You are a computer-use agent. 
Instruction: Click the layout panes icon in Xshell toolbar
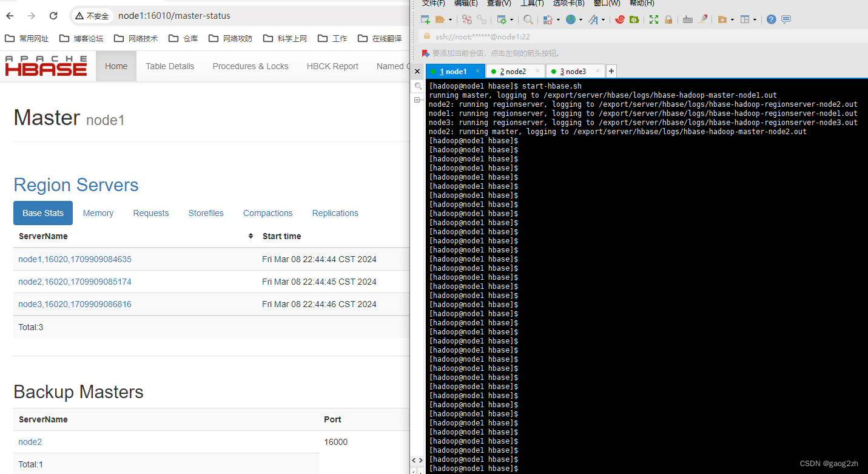(x=745, y=19)
